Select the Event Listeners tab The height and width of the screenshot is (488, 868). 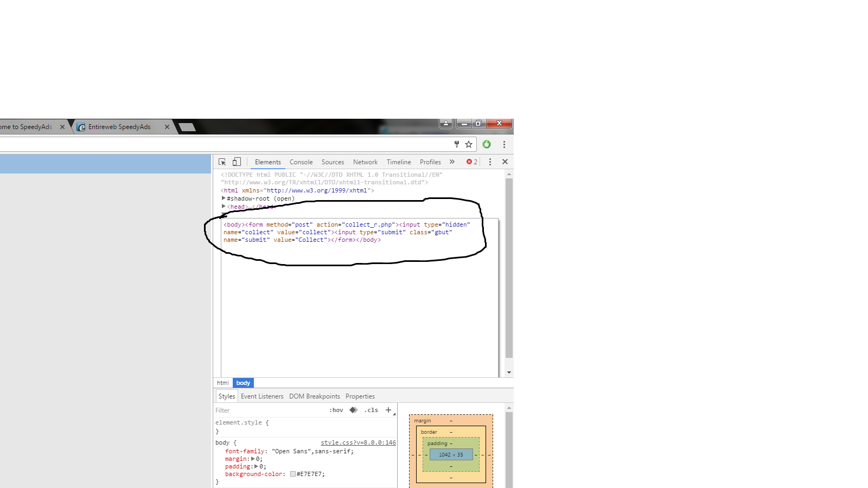[262, 396]
